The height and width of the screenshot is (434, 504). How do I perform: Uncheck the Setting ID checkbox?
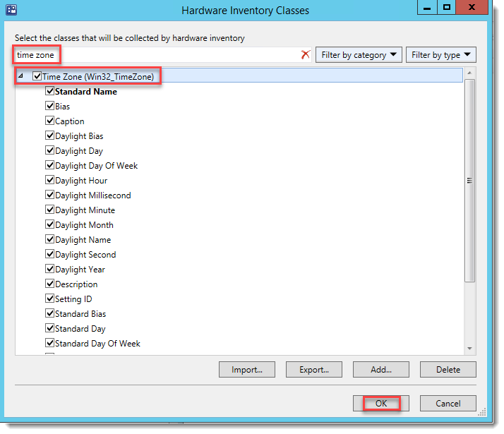(x=50, y=299)
